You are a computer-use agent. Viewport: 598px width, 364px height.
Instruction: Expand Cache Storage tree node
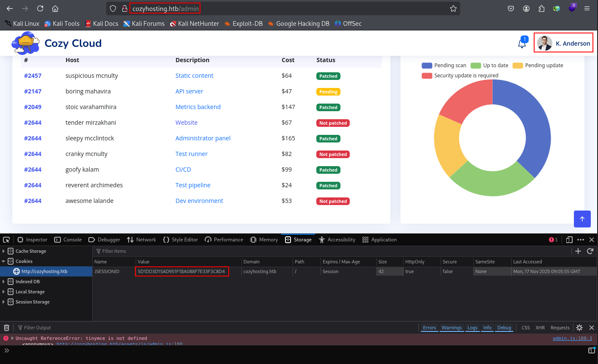tap(3, 251)
